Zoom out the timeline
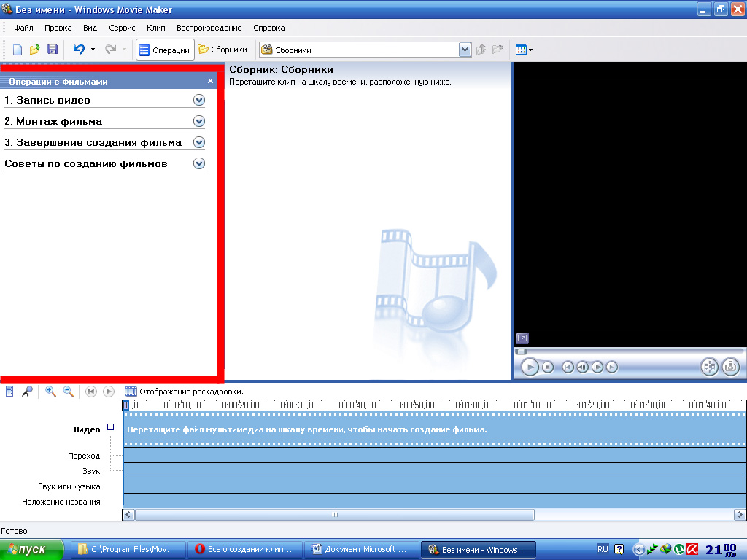 pyautogui.click(x=68, y=392)
